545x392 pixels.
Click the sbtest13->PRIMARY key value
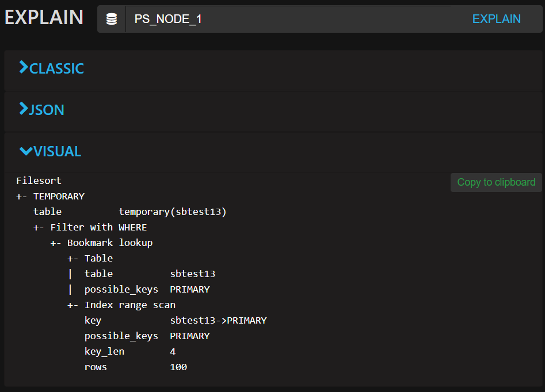pyautogui.click(x=218, y=321)
